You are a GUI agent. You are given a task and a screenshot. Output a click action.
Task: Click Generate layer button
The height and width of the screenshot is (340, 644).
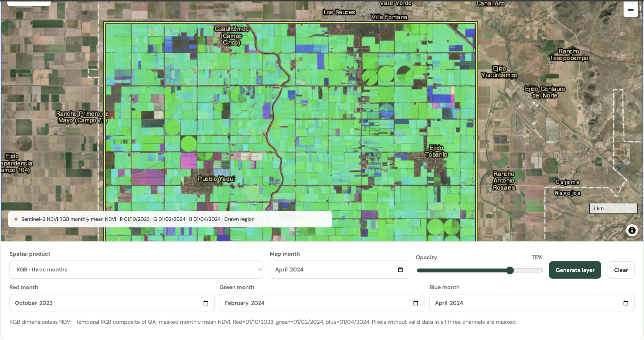(x=575, y=270)
